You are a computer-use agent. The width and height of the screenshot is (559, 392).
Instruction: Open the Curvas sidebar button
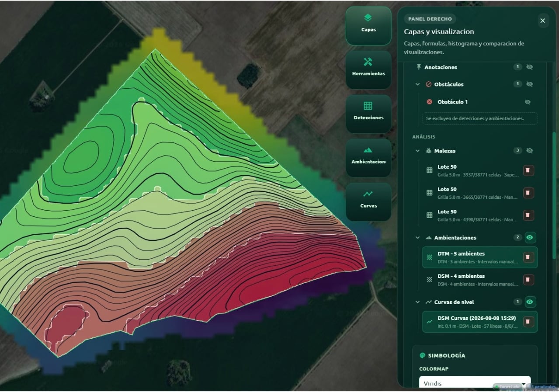coord(368,201)
